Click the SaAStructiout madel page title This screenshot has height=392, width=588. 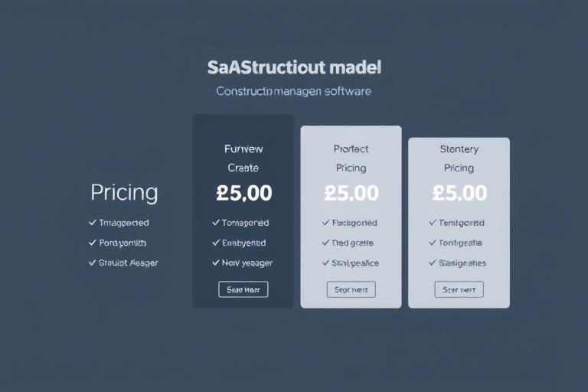(x=294, y=67)
